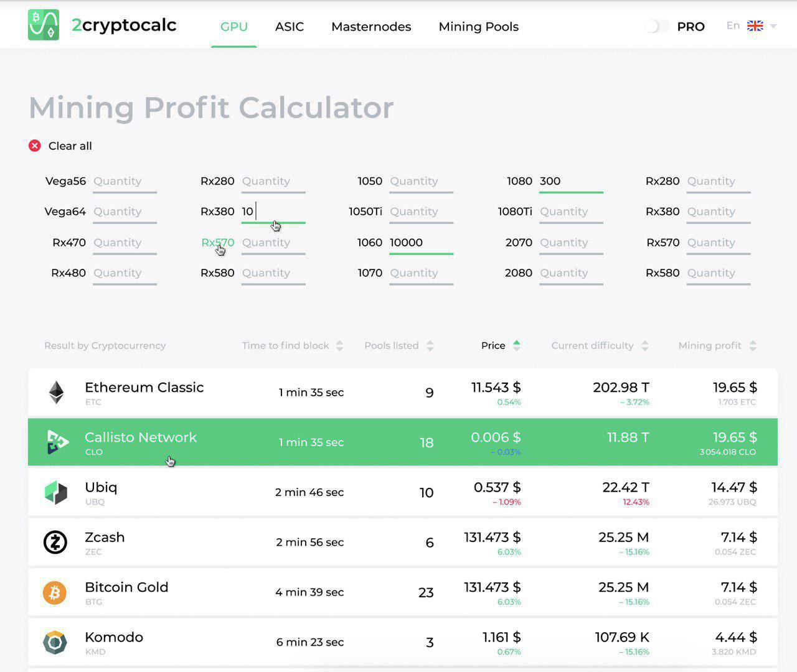Click the Rx480 quantity field
The width and height of the screenshot is (797, 672).
(x=125, y=274)
